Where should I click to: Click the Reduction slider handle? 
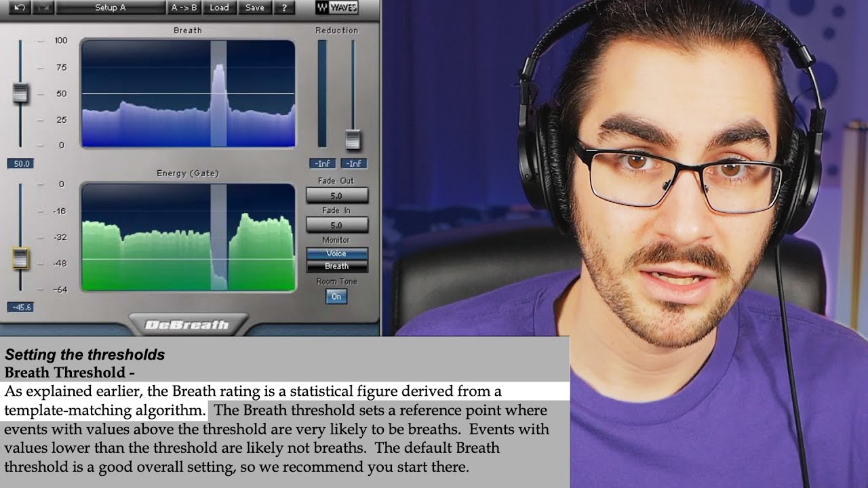pyautogui.click(x=353, y=139)
